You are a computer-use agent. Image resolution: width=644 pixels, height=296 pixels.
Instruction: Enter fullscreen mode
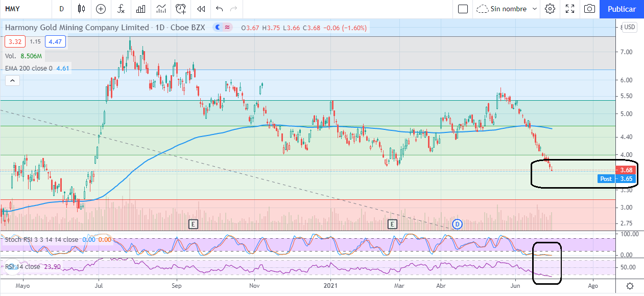tap(570, 9)
